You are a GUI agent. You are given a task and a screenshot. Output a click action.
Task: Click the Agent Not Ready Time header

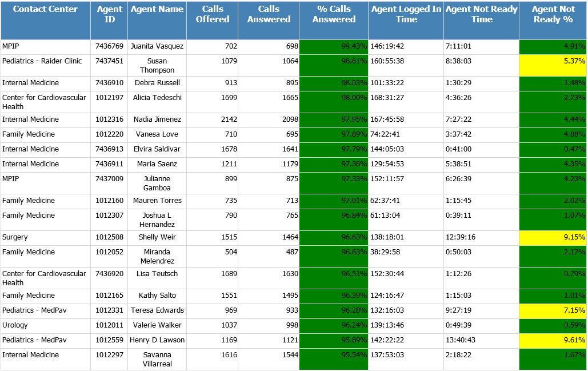tap(482, 20)
